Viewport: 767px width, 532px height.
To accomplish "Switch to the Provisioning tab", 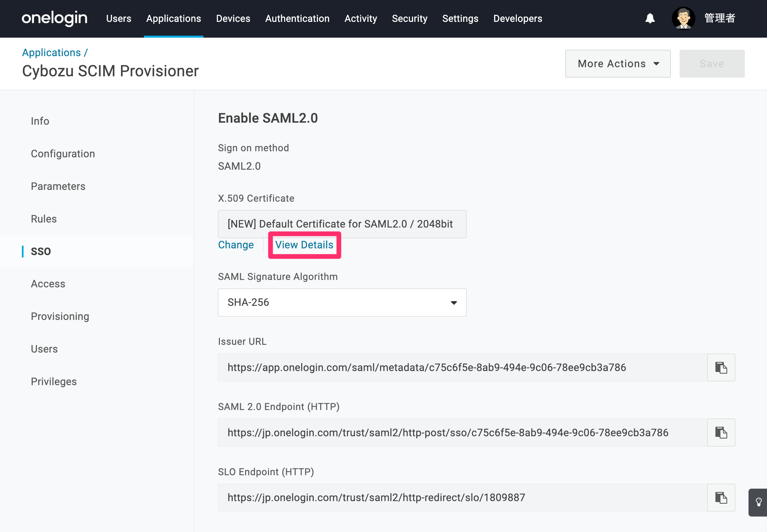I will point(60,317).
